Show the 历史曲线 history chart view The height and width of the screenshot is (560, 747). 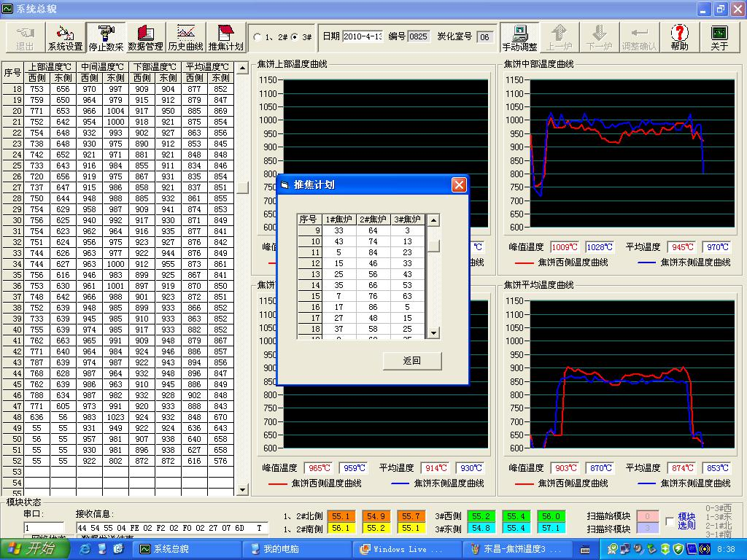pos(185,37)
